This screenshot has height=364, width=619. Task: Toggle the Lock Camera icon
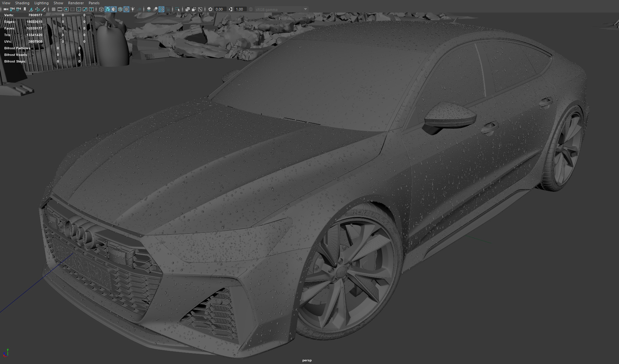[x=12, y=9]
